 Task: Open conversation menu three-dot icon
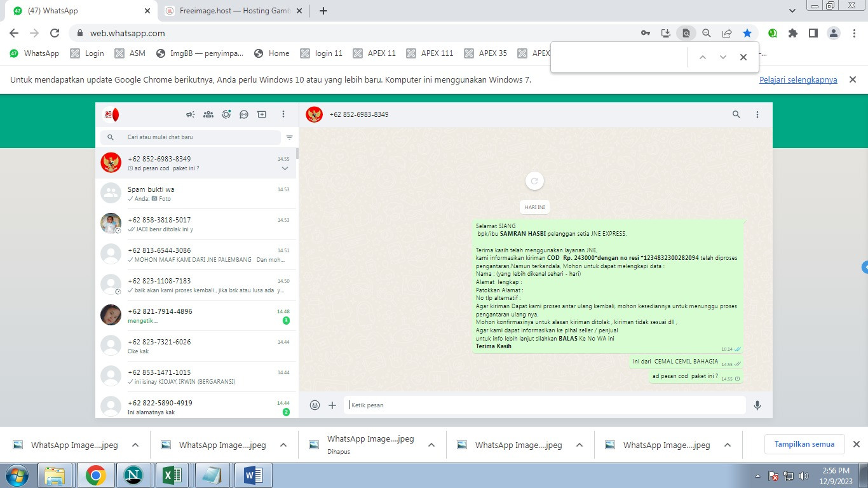pyautogui.click(x=757, y=114)
